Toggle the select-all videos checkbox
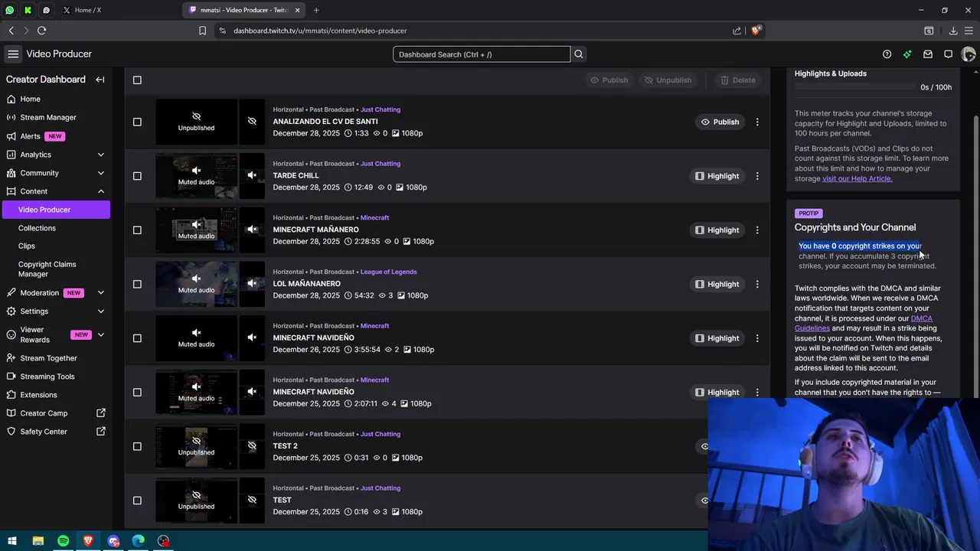 click(137, 80)
